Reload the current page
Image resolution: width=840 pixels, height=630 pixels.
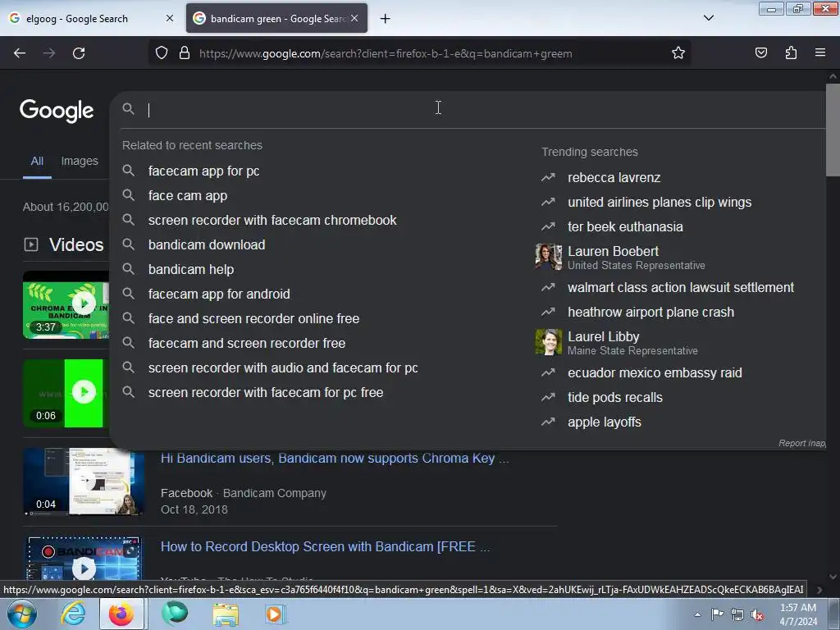click(x=79, y=53)
